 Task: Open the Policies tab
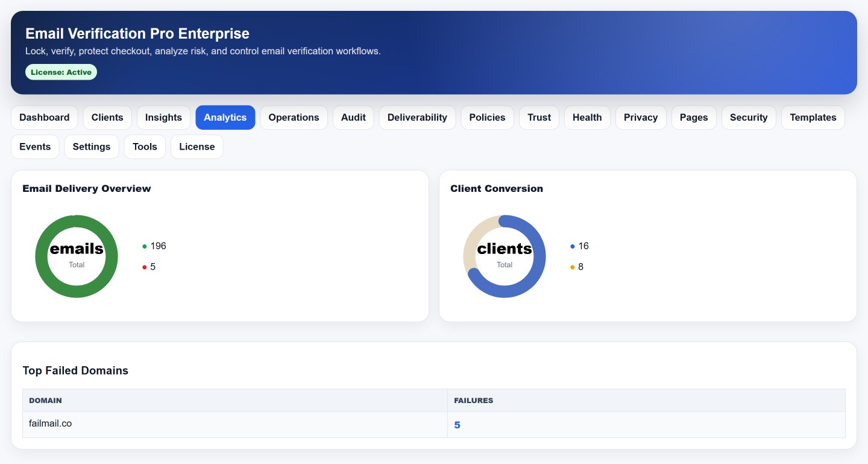pyautogui.click(x=487, y=118)
